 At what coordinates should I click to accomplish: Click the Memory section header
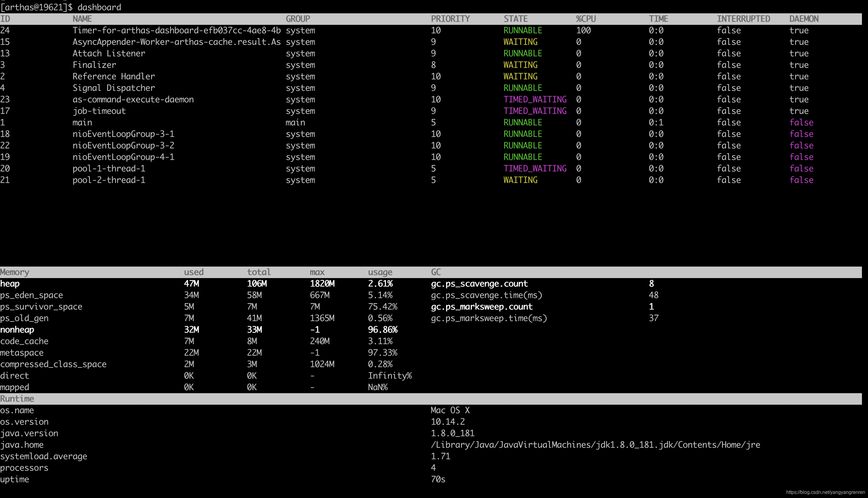15,272
